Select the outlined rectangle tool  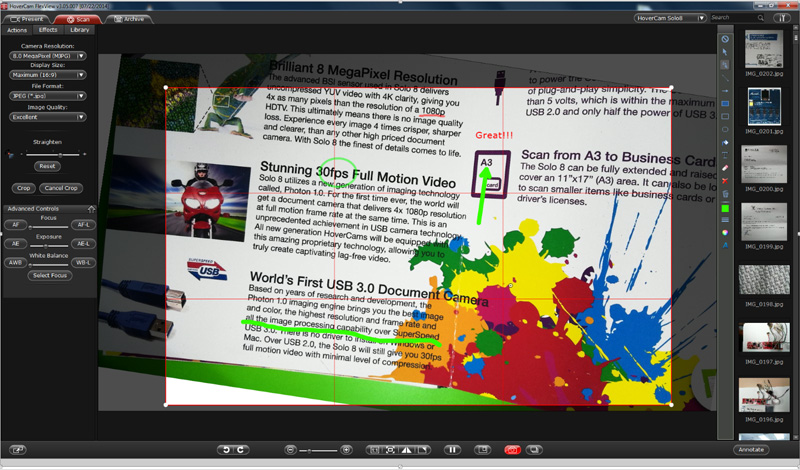pos(725,116)
